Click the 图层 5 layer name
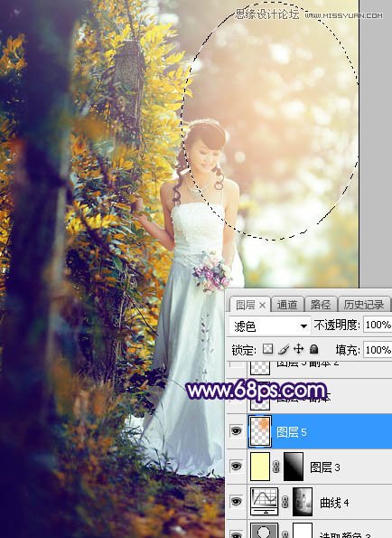This screenshot has height=538, width=392. 291,432
